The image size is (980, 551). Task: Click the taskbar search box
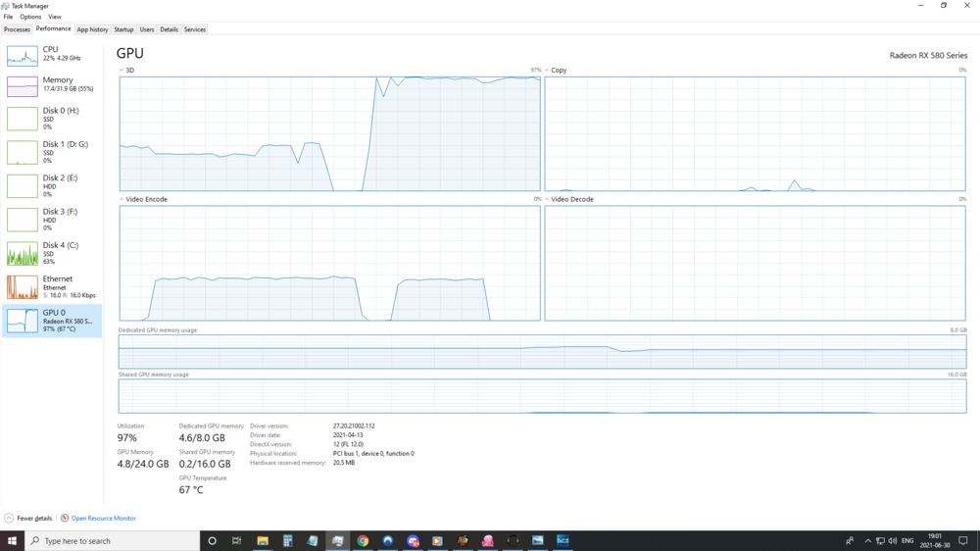113,540
